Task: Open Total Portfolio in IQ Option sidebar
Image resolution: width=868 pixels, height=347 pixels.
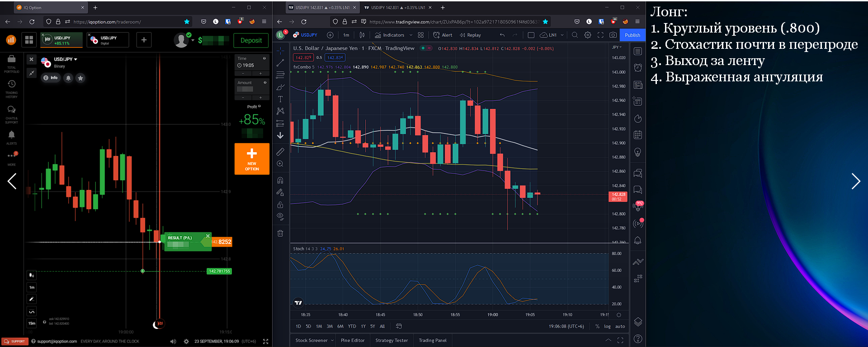Action: (12, 63)
